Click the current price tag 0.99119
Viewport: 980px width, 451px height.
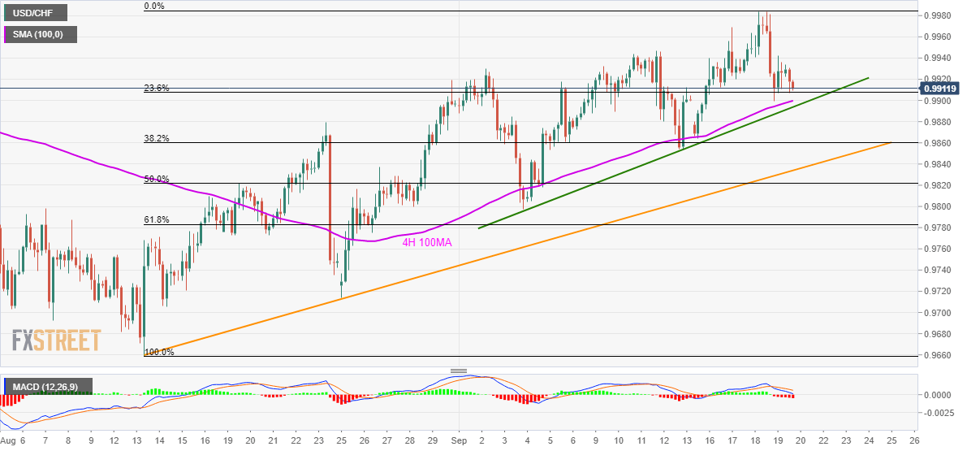939,89
